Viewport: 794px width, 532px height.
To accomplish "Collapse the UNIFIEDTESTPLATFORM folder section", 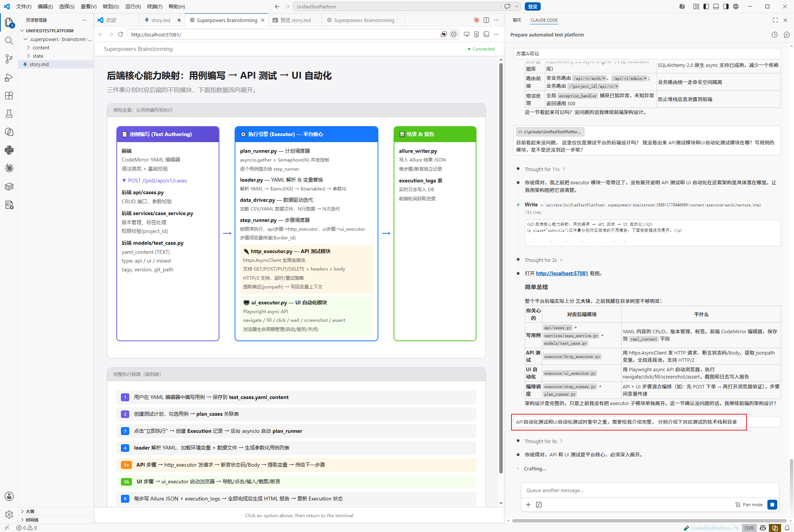I will click(50, 31).
